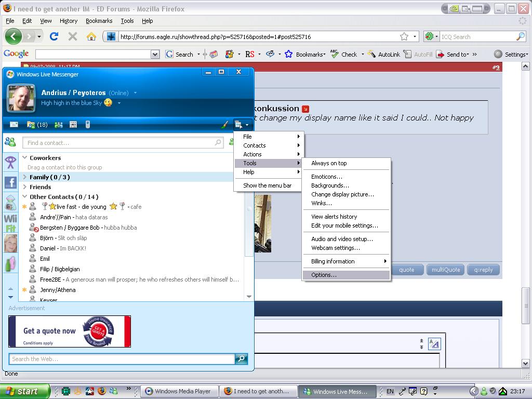The height and width of the screenshot is (399, 532).
Task: Click the post number #9 link
Action: point(496,67)
